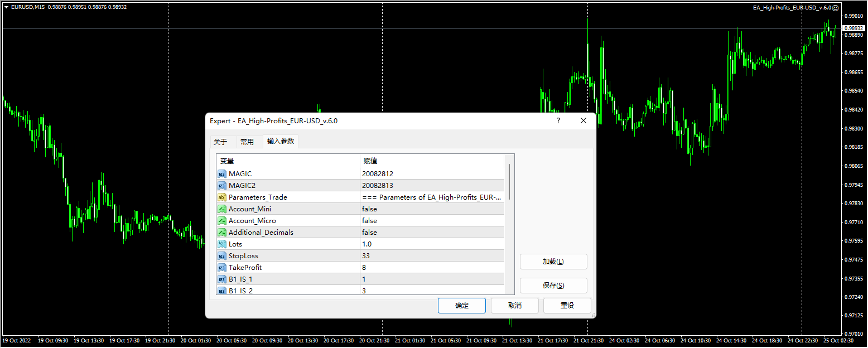Click the integer icon beside StopLoss
This screenshot has height=348, width=868.
[x=222, y=255]
